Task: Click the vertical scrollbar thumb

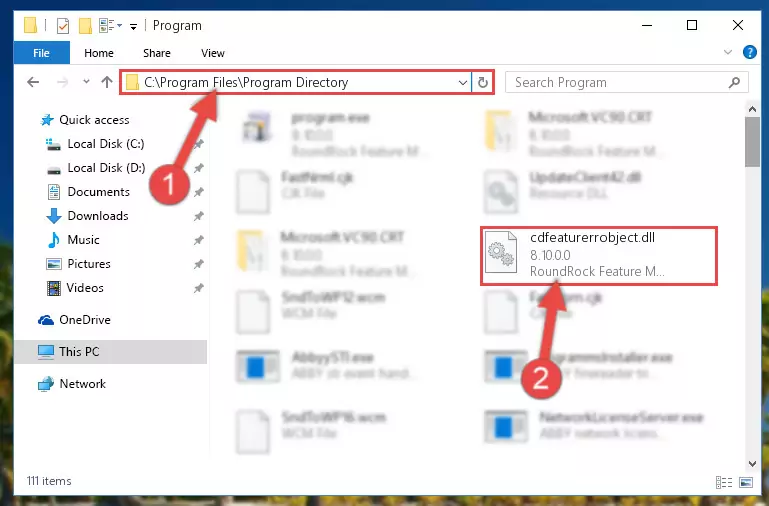Action: tap(752, 142)
